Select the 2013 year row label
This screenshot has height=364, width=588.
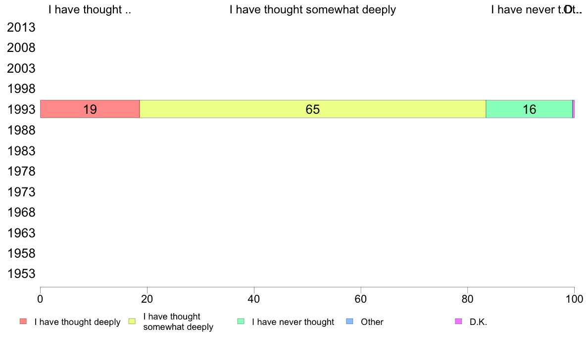click(21, 27)
